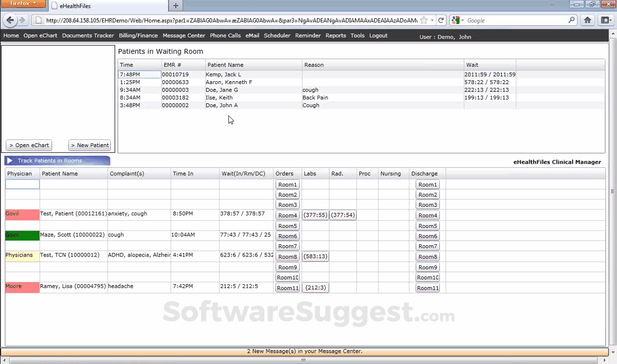Open Billing/Finance menu item
The width and height of the screenshot is (617, 364).
click(138, 35)
